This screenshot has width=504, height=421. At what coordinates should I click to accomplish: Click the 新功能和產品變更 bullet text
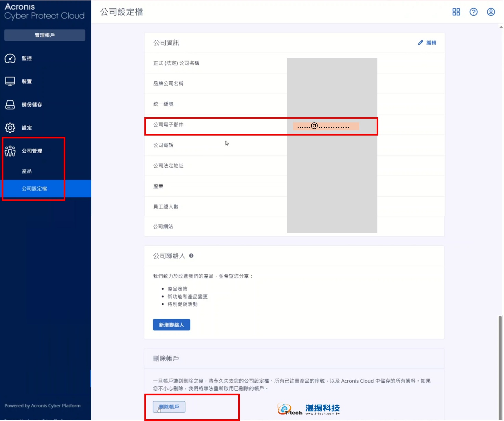(x=188, y=297)
